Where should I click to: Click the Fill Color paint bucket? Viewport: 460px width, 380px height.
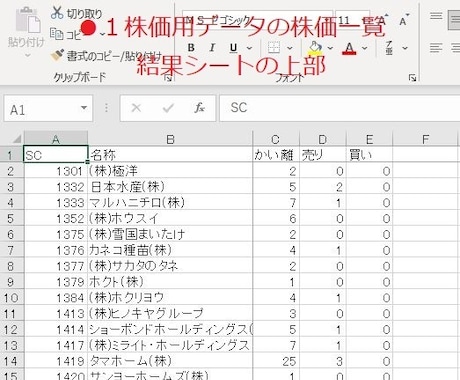pyautogui.click(x=315, y=48)
